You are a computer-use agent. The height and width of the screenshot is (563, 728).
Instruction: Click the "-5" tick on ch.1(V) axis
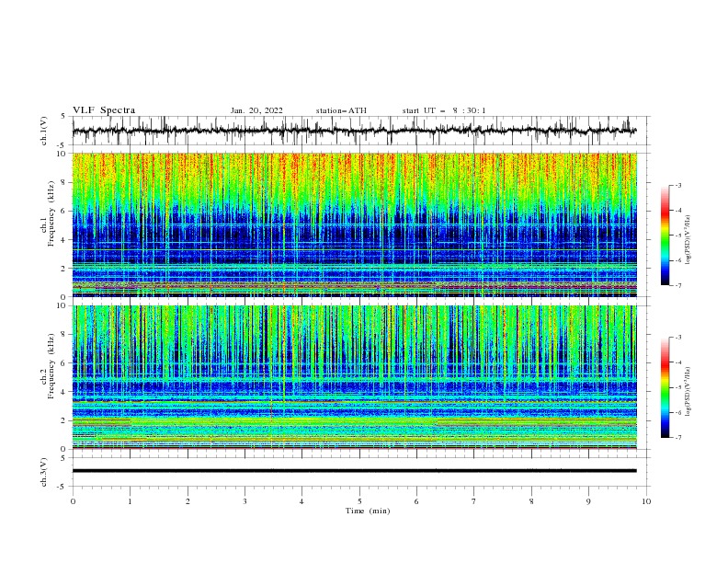63,145
